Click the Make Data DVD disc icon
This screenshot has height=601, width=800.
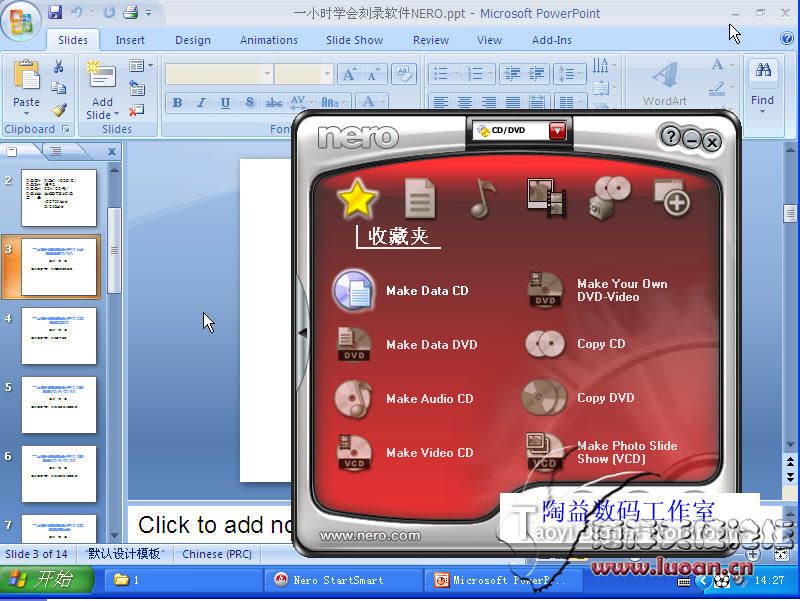click(x=354, y=344)
